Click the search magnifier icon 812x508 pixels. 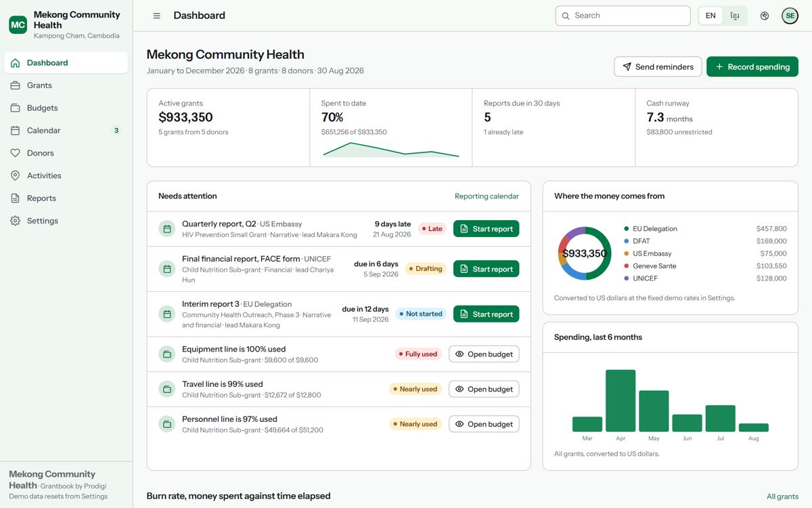point(566,16)
